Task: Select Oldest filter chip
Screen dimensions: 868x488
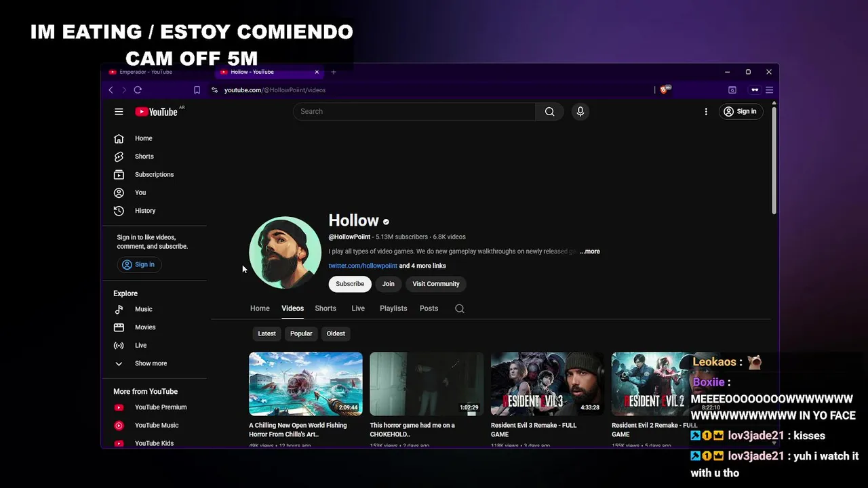Action: (336, 333)
